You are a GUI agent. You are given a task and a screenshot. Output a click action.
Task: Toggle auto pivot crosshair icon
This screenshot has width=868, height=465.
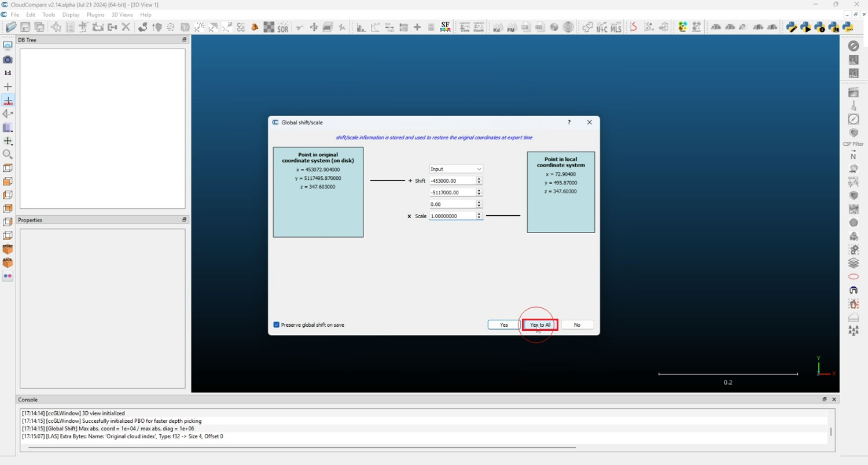8,101
